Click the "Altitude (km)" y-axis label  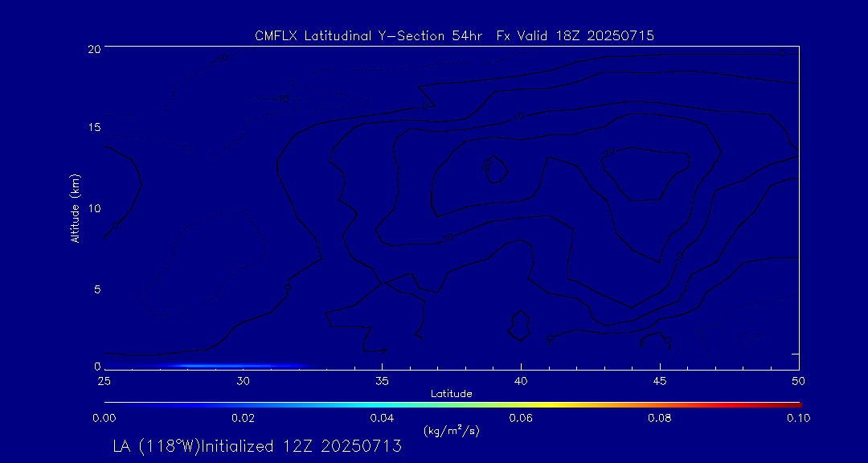(x=75, y=208)
